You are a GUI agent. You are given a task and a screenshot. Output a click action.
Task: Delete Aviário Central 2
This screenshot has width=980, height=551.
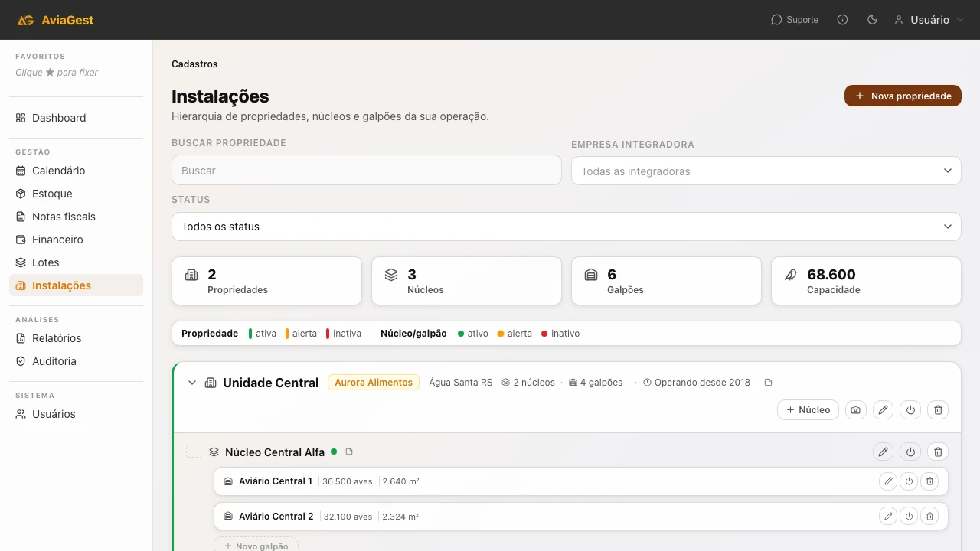(x=929, y=517)
